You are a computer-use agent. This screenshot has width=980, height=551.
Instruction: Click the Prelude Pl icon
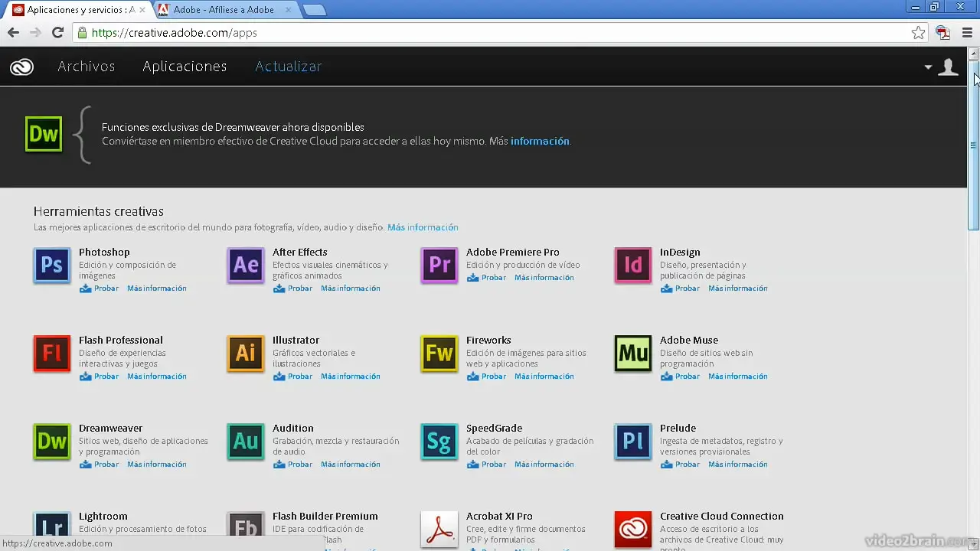click(633, 441)
